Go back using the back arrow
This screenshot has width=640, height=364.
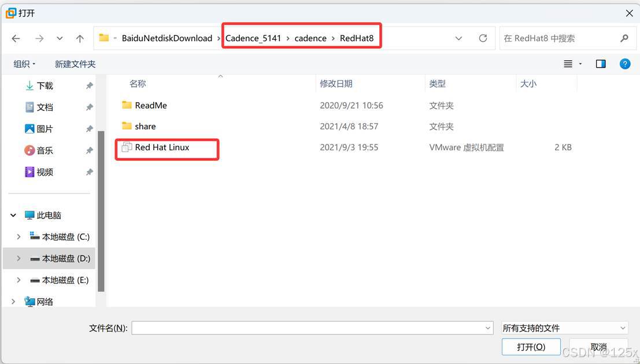16,38
